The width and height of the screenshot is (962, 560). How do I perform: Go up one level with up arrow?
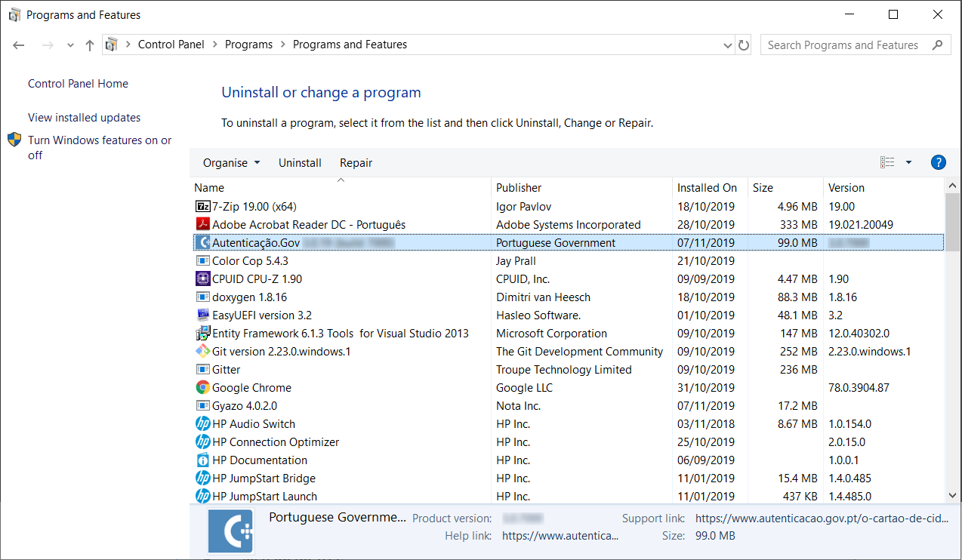[90, 45]
